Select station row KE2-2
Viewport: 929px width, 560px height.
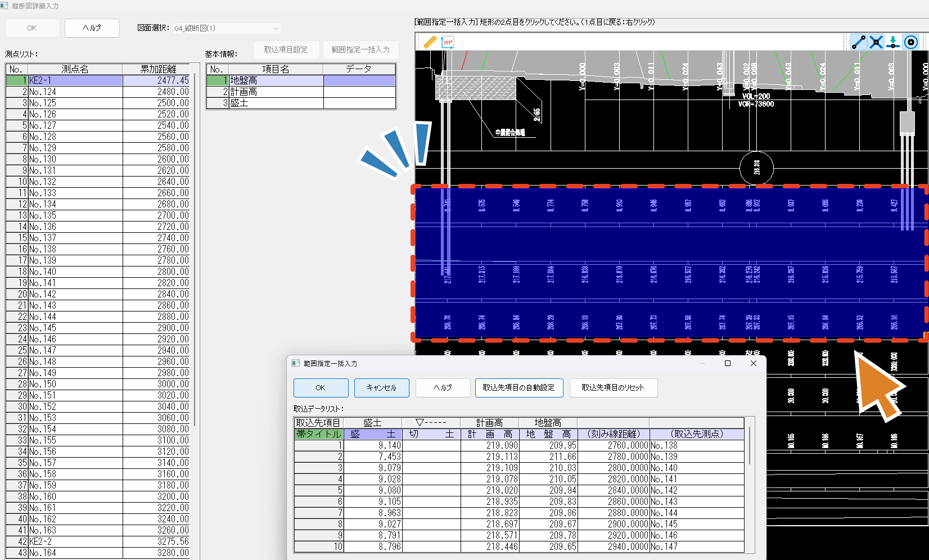98,541
